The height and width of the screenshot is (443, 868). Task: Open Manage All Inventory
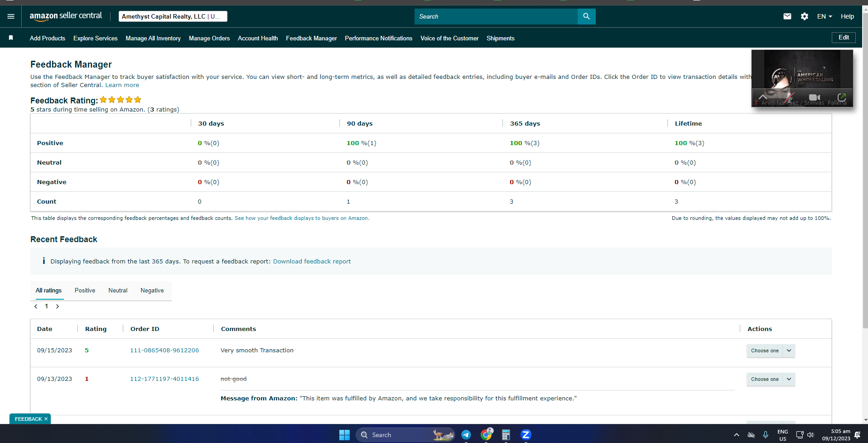[x=153, y=38]
